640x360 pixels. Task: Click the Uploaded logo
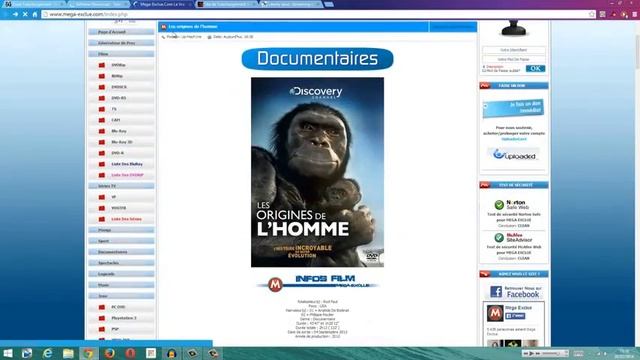coord(514,155)
